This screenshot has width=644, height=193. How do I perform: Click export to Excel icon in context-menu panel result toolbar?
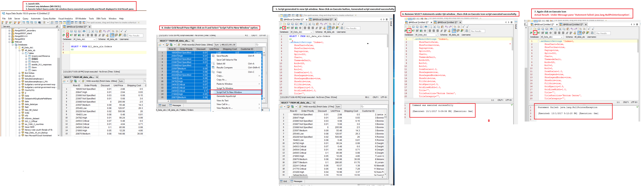pyautogui.click(x=171, y=45)
